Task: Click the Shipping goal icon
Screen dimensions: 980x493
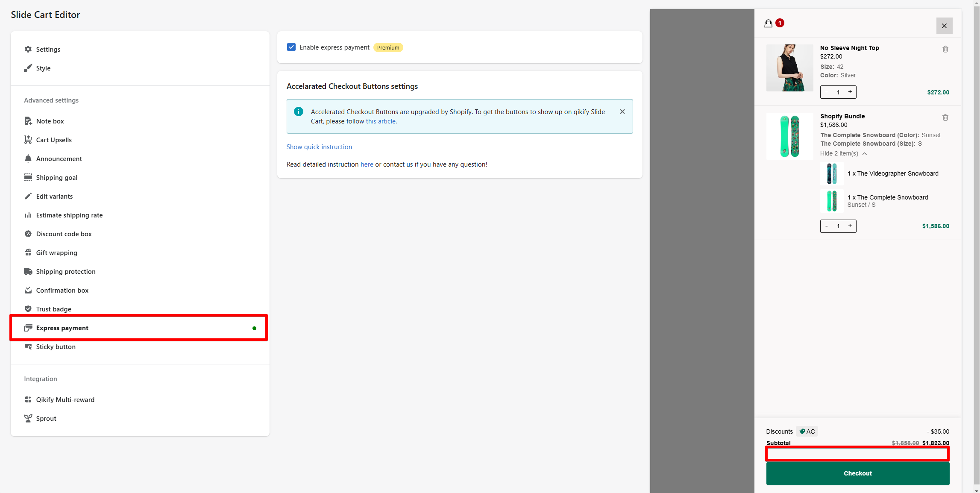Action: (x=28, y=177)
